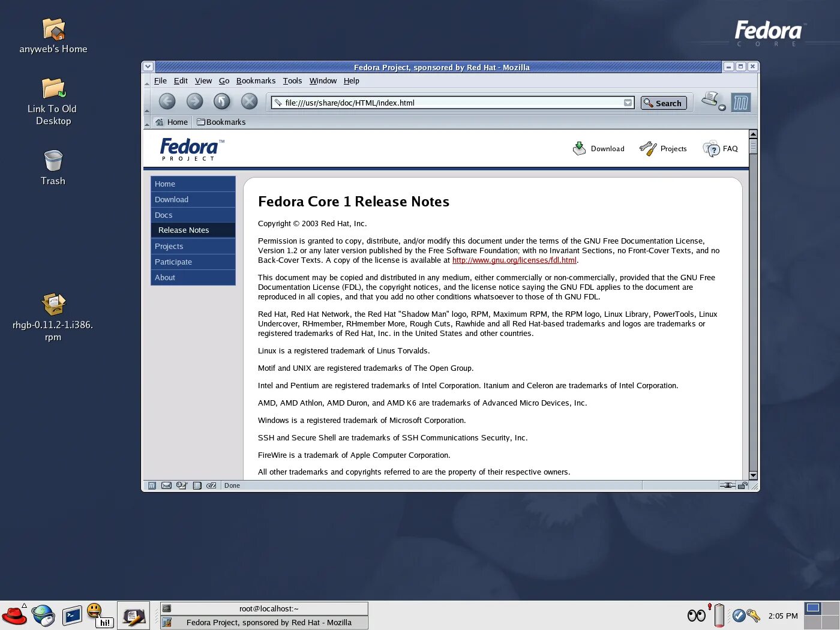This screenshot has width=840, height=630.
Task: Open the Tools menu
Action: coord(292,81)
